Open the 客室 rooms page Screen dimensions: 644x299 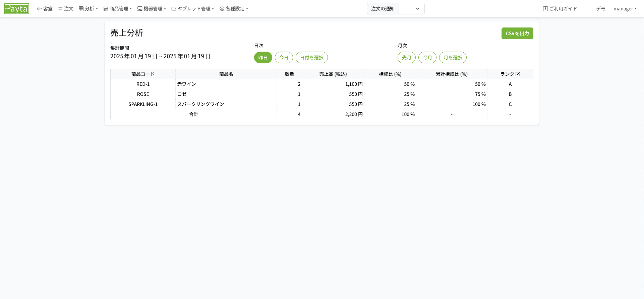click(45, 9)
